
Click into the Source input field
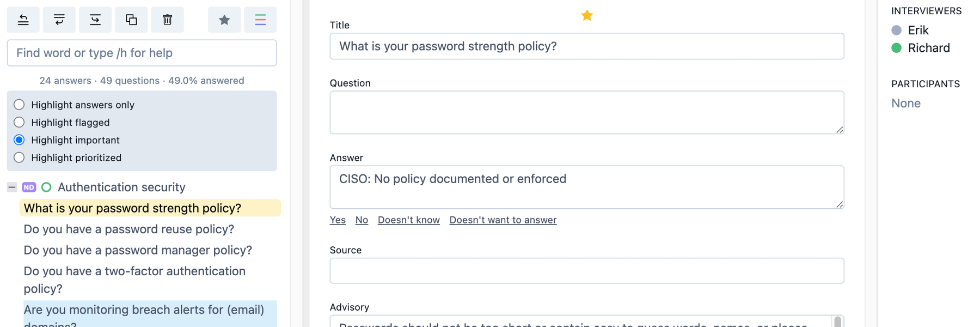[x=586, y=270]
